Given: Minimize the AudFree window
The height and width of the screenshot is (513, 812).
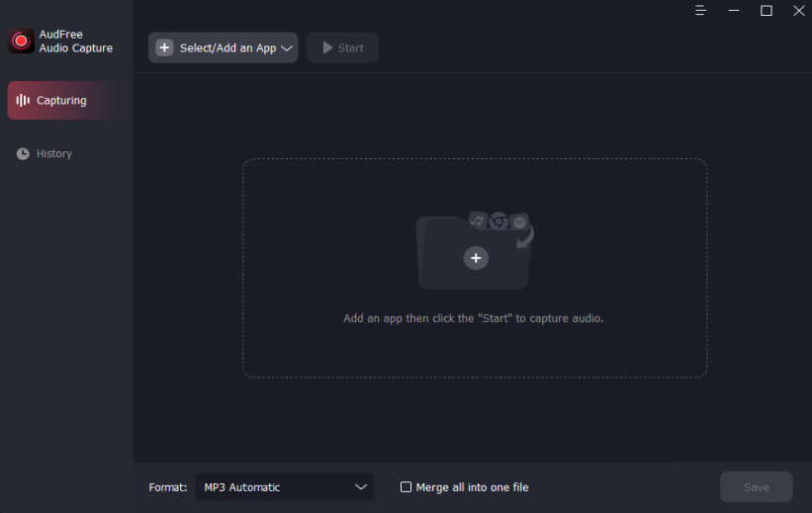Looking at the screenshot, I should tap(733, 10).
